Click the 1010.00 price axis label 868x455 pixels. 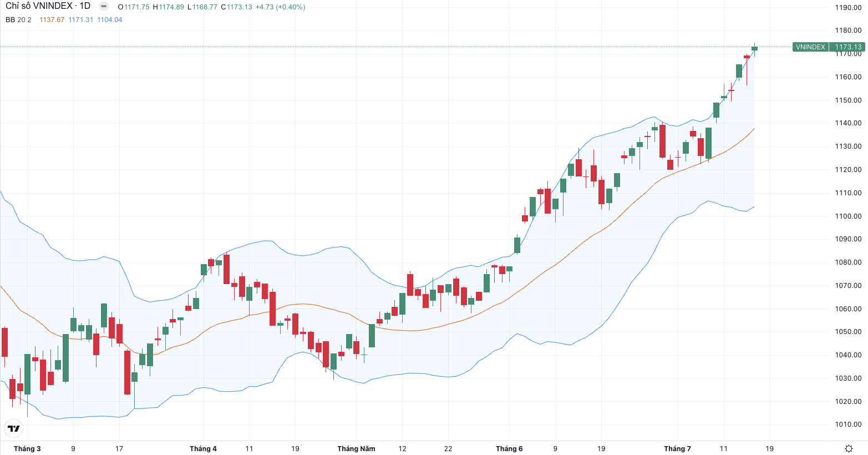click(848, 424)
